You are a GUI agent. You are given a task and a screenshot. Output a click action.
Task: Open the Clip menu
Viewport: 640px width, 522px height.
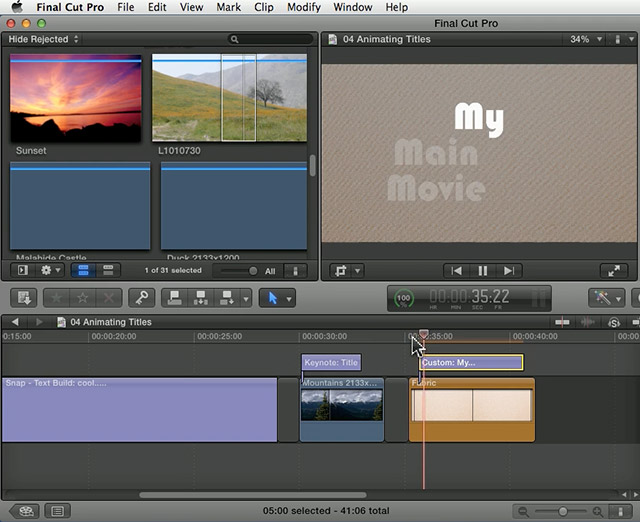(x=264, y=7)
